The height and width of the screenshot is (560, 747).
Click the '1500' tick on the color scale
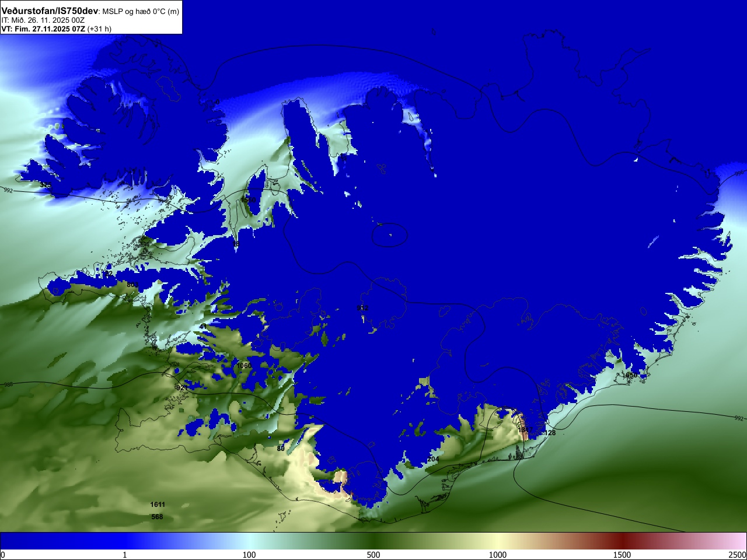pos(622,555)
